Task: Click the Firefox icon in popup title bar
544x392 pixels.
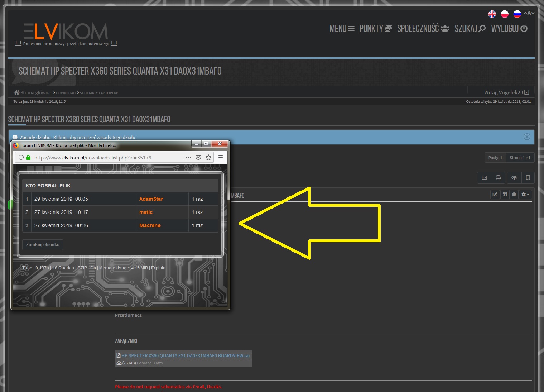Action: [x=16, y=145]
